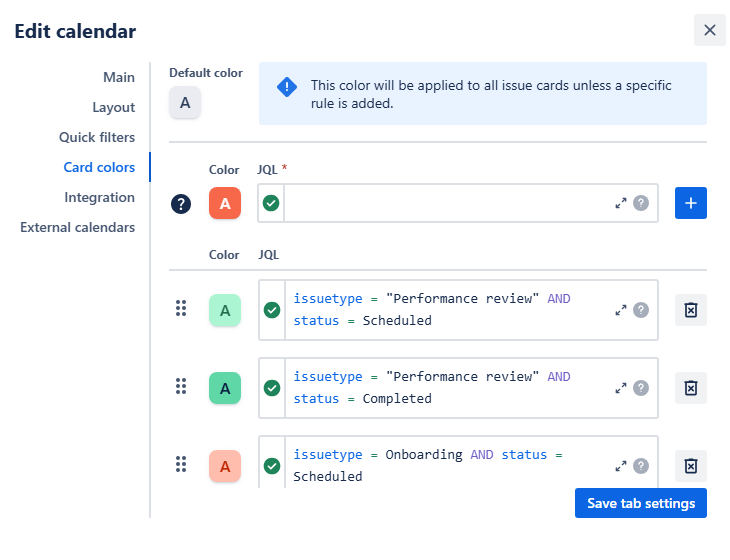This screenshot has height=560, width=730.
Task: Click drag handle of Performance review Scheduled rule
Action: (x=181, y=310)
